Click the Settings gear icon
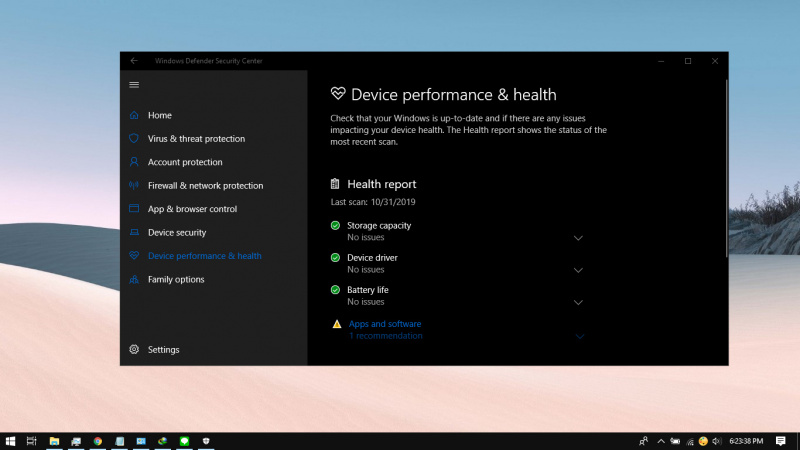Image resolution: width=800 pixels, height=450 pixels. [x=134, y=349]
